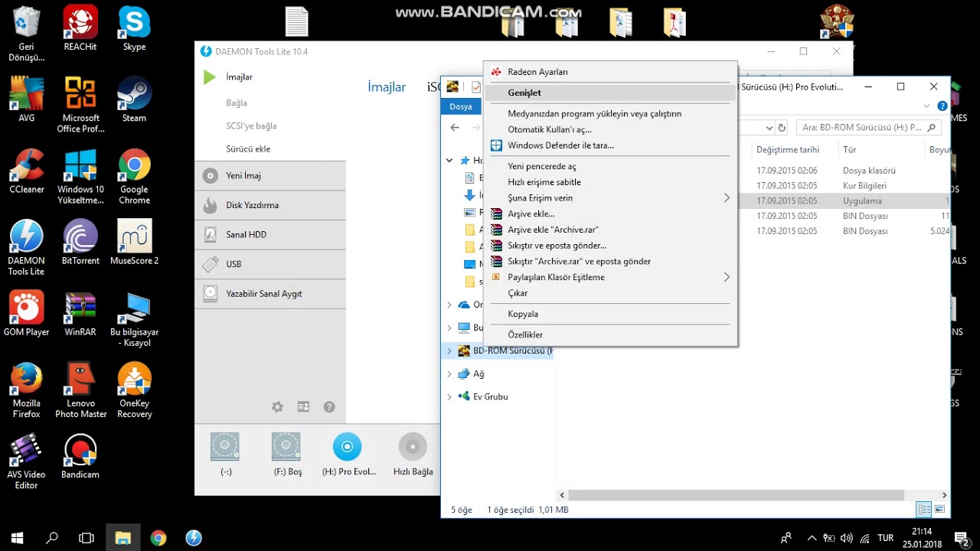Select Windows Defender ile tara... menu entry
Viewport: 980px width, 551px height.
click(611, 145)
